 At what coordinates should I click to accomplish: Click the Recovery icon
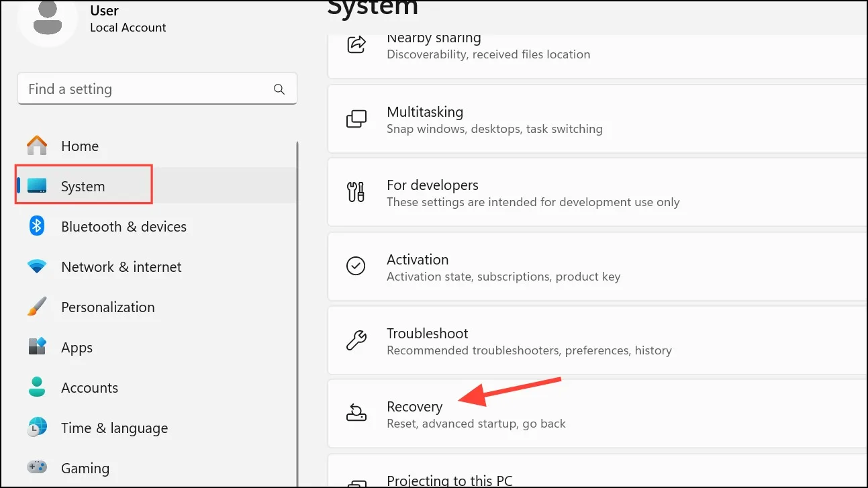click(x=356, y=413)
